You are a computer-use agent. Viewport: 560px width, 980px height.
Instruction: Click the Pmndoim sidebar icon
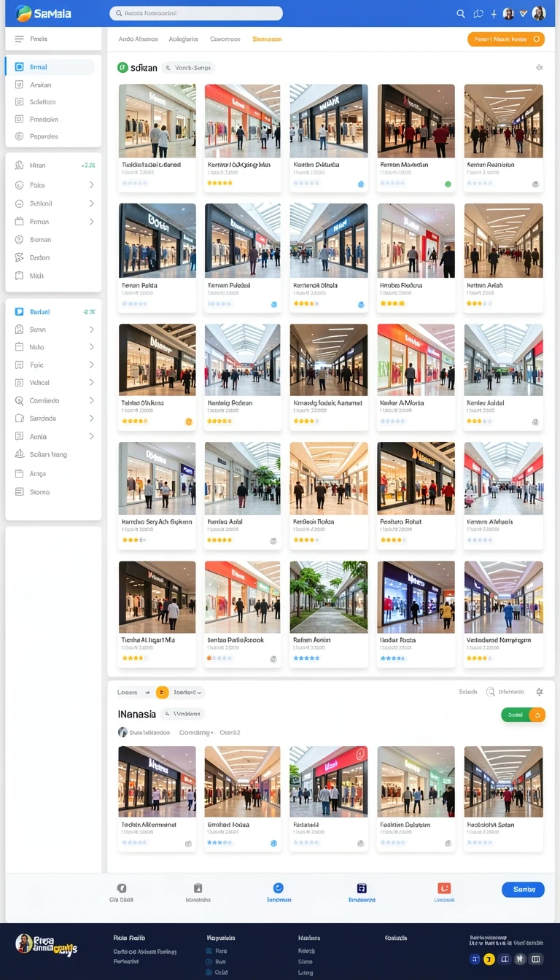click(x=19, y=119)
